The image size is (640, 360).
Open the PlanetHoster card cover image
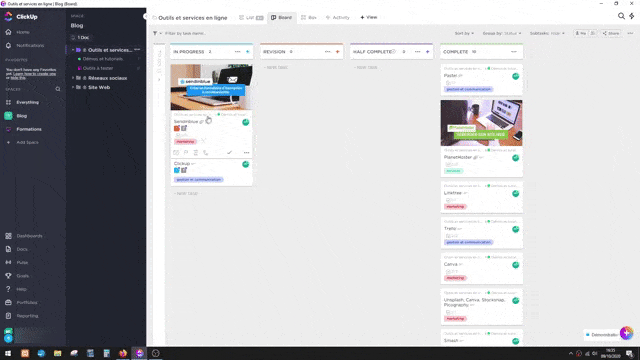click(x=481, y=123)
